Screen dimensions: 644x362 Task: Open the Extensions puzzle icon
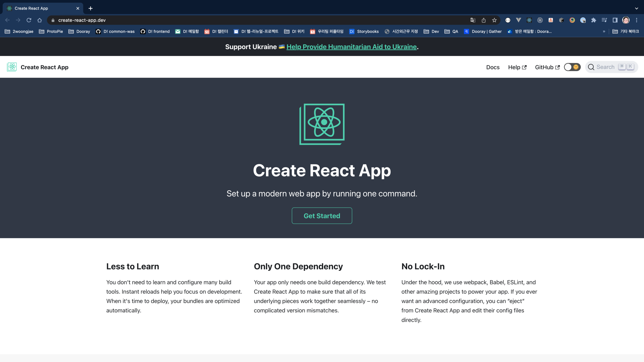[594, 20]
